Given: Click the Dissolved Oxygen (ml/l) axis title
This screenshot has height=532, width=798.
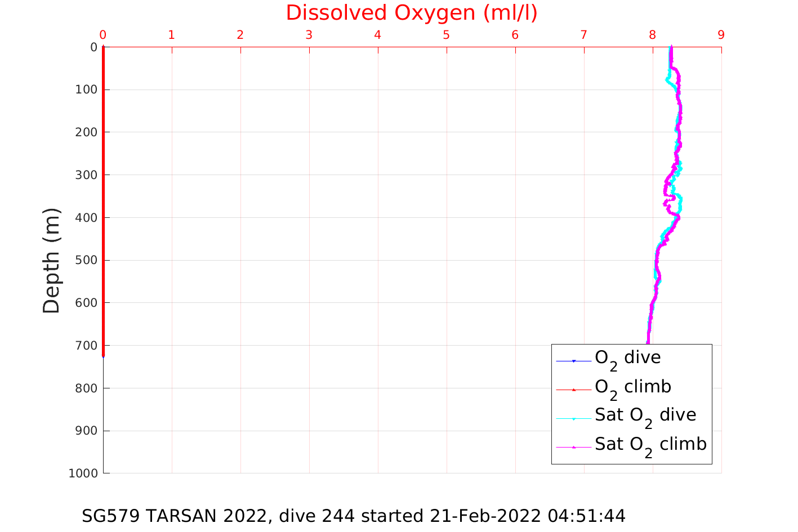Looking at the screenshot, I should pyautogui.click(x=412, y=13).
